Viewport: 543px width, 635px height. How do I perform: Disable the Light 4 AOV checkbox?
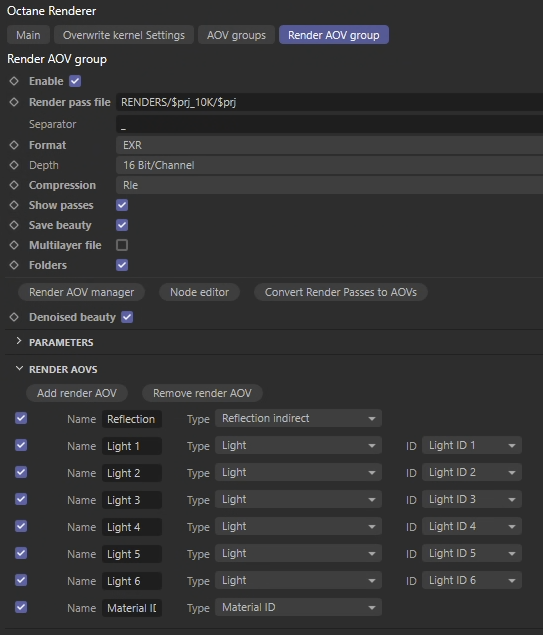click(x=21, y=526)
